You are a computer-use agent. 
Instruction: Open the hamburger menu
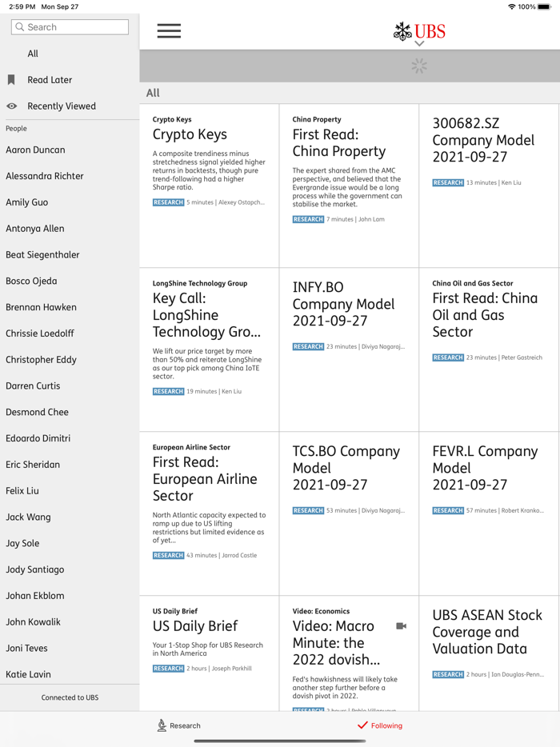click(169, 31)
